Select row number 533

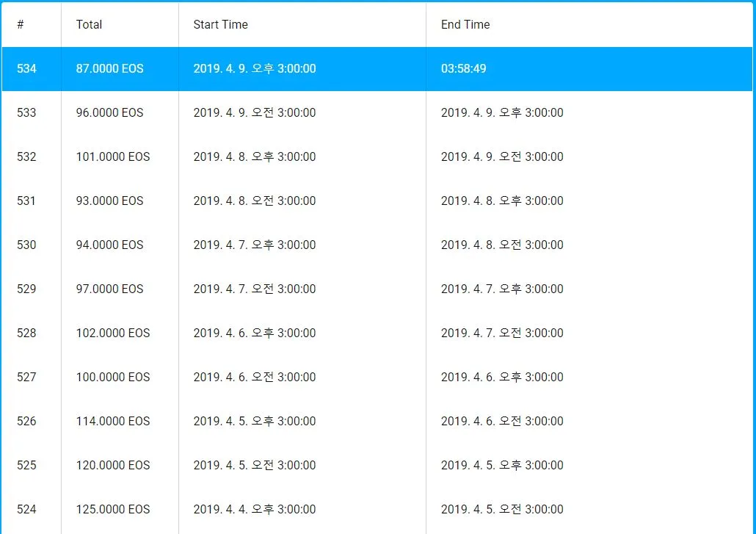(x=26, y=112)
